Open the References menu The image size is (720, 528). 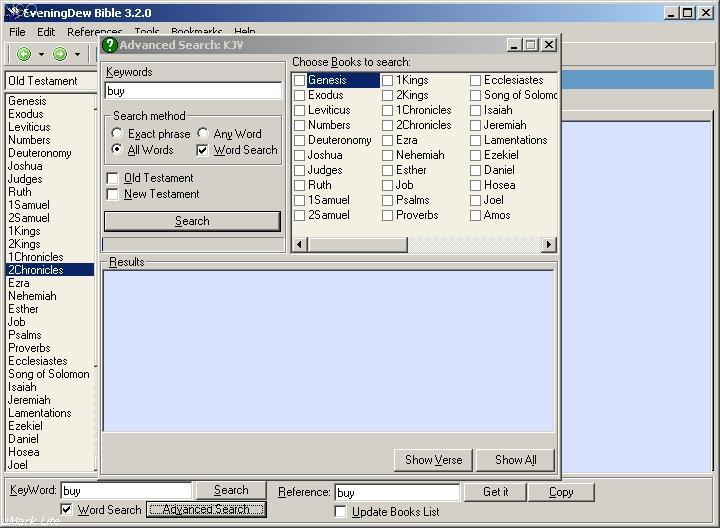[95, 32]
